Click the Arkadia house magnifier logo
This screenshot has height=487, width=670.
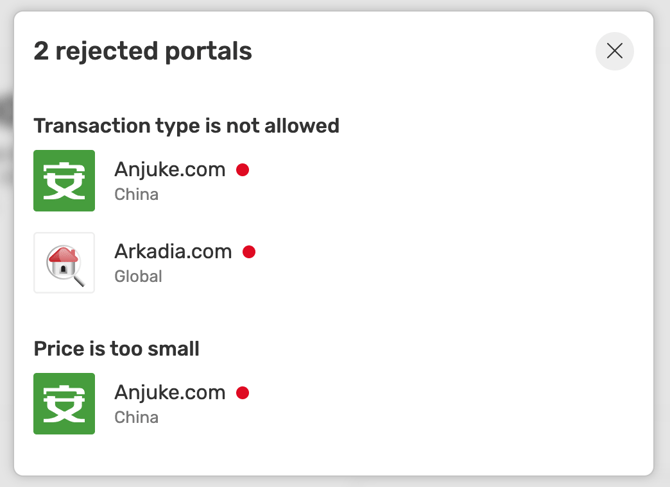[64, 263]
